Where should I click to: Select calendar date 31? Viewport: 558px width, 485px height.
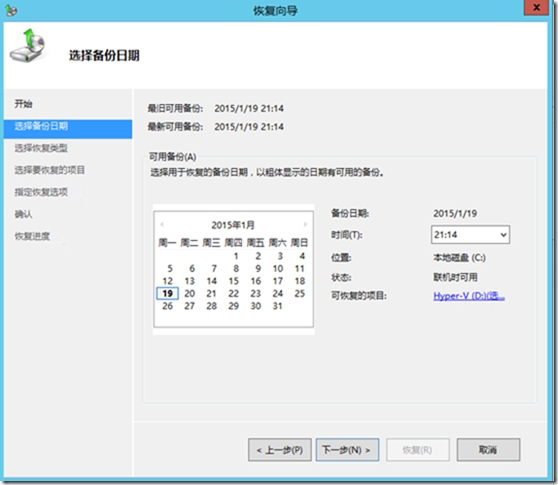click(278, 306)
